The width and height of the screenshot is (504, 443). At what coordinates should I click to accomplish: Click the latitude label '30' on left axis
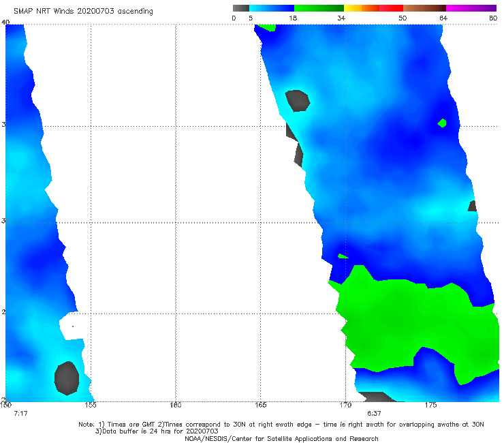pos(5,221)
